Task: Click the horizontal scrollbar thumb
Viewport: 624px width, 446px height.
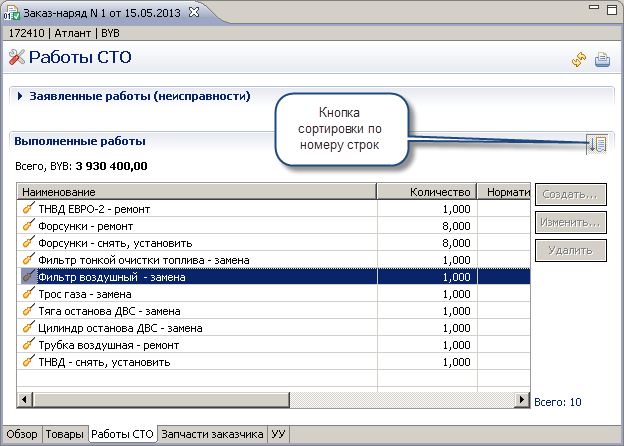Action: tap(161, 399)
